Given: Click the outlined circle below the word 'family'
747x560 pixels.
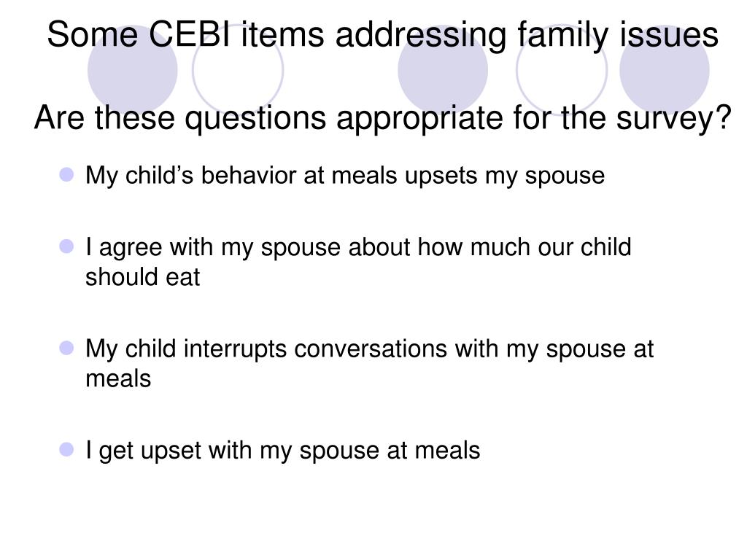Looking at the screenshot, I should pos(562,70).
